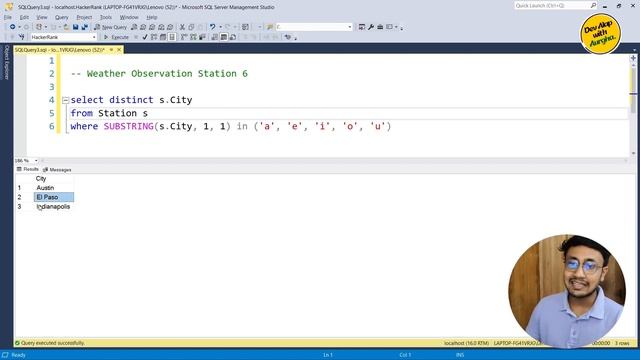Click the Properties wrench icon

click(x=371, y=27)
